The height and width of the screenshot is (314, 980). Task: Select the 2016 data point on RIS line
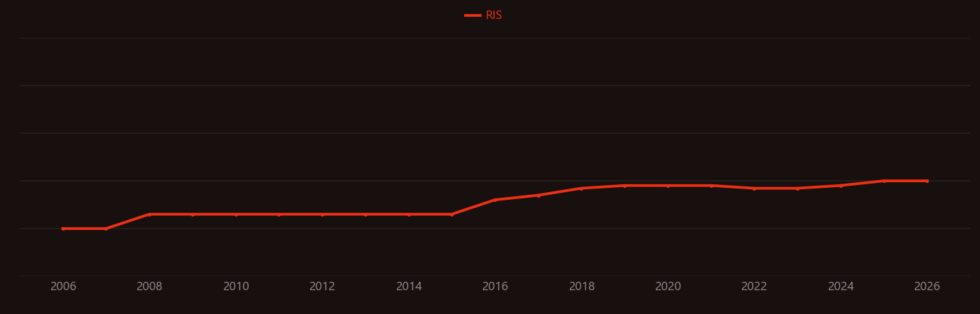pyautogui.click(x=495, y=200)
